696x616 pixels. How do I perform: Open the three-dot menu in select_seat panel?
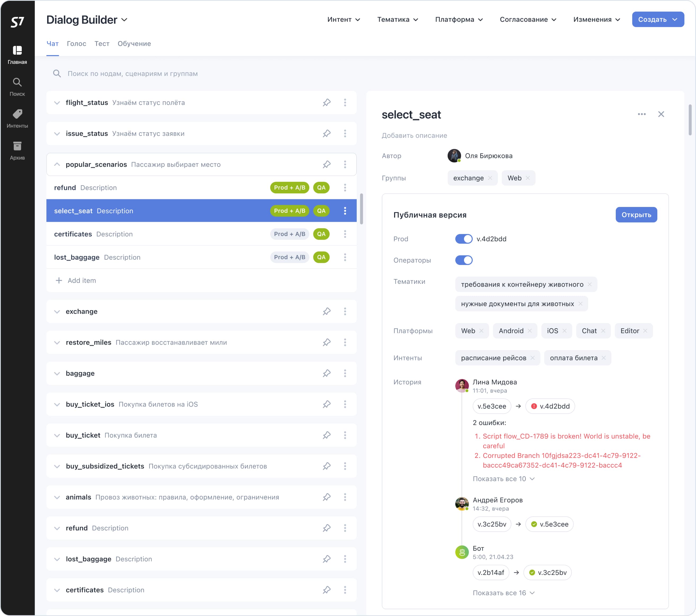coord(641,114)
